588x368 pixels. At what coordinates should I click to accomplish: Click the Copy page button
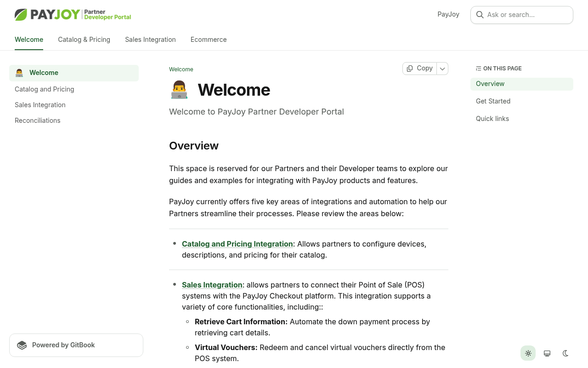420,69
